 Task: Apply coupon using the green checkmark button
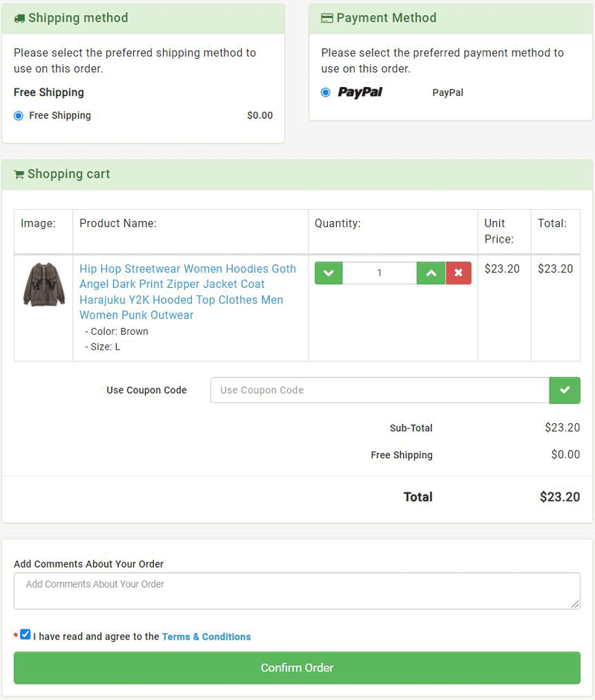coord(565,390)
